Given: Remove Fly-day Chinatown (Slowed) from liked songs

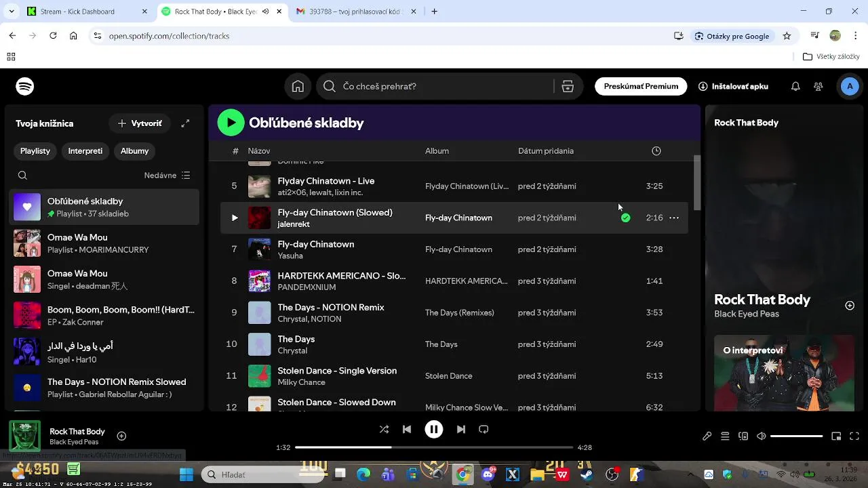Looking at the screenshot, I should 625,218.
